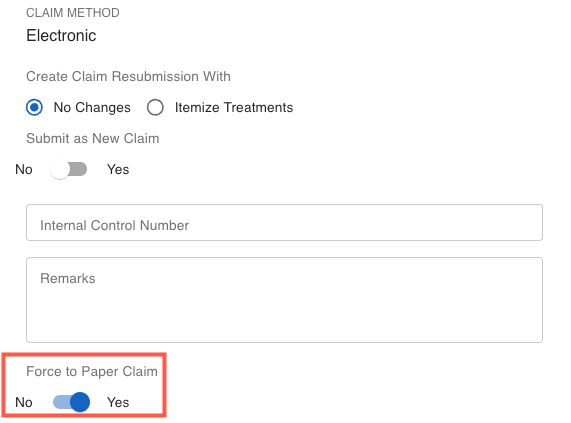This screenshot has height=423, width=571.
Task: Click the Create Claim Resubmission With label
Action: [128, 77]
